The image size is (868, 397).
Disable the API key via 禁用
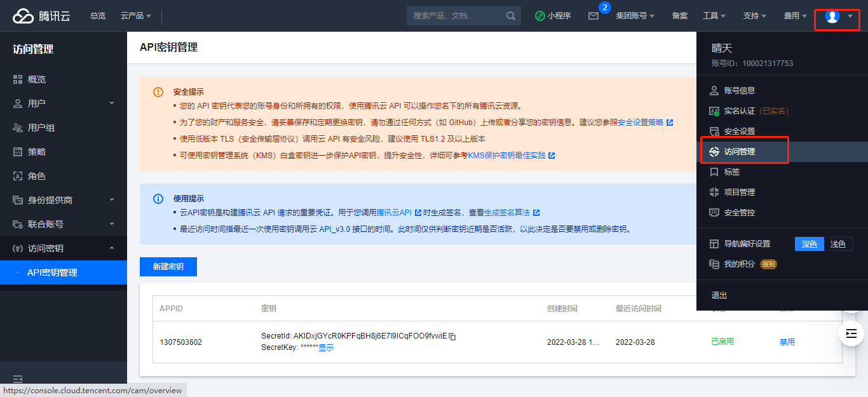[787, 342]
